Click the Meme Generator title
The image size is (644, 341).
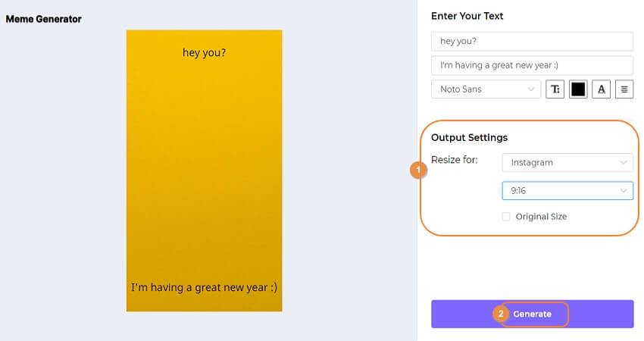click(x=43, y=19)
